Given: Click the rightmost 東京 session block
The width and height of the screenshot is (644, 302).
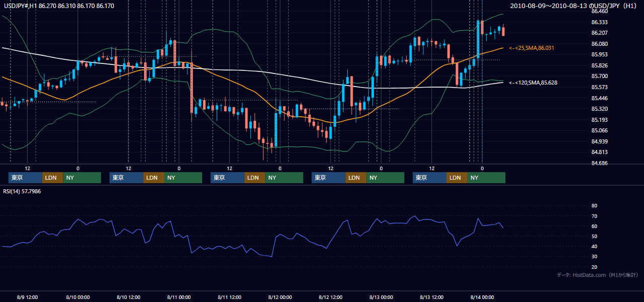Looking at the screenshot, I should [429, 178].
